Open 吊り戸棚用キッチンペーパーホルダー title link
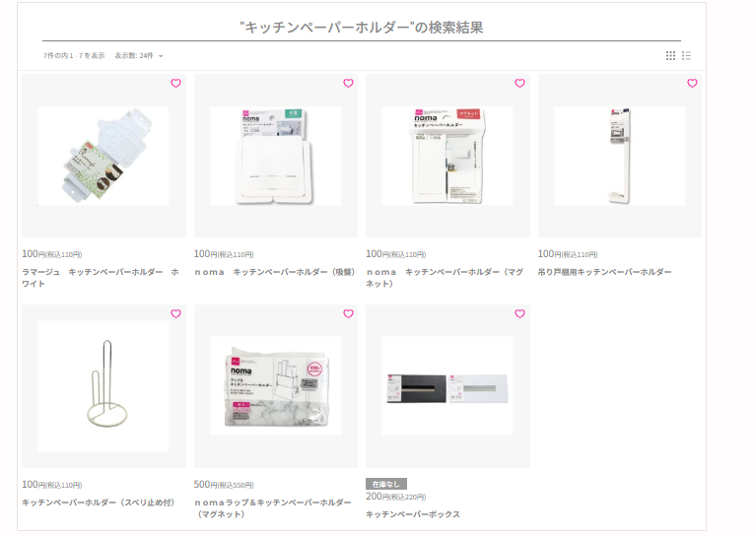Image resolution: width=756 pixels, height=537 pixels. (x=604, y=272)
